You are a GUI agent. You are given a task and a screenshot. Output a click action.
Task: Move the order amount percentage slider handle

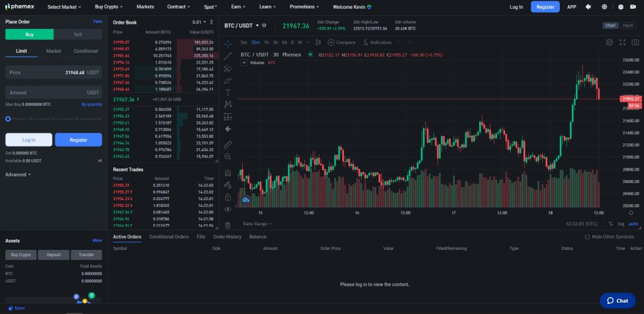(8, 119)
